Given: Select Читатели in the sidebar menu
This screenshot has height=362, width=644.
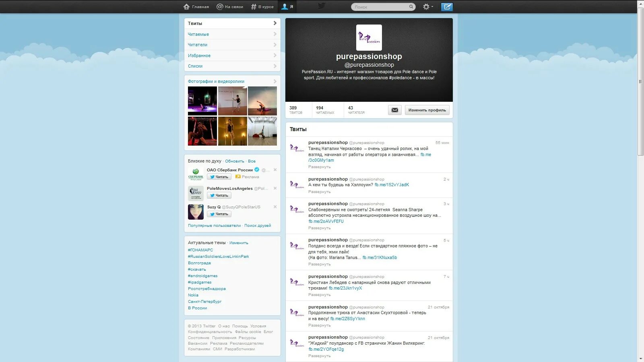Looking at the screenshot, I should (x=232, y=45).
